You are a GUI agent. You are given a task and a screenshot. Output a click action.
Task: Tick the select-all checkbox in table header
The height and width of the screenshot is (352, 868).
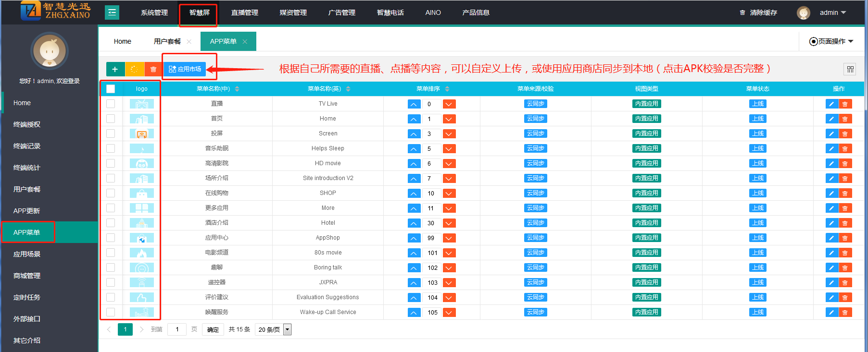click(x=111, y=89)
